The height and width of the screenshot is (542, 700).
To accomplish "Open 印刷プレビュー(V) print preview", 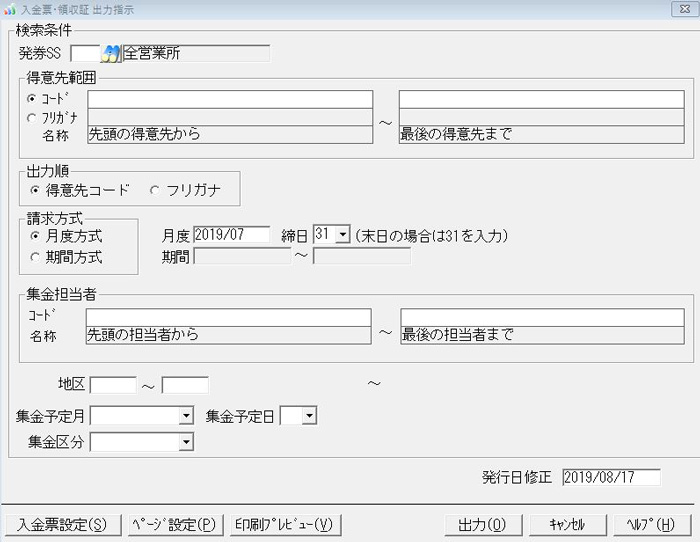I will point(286,524).
